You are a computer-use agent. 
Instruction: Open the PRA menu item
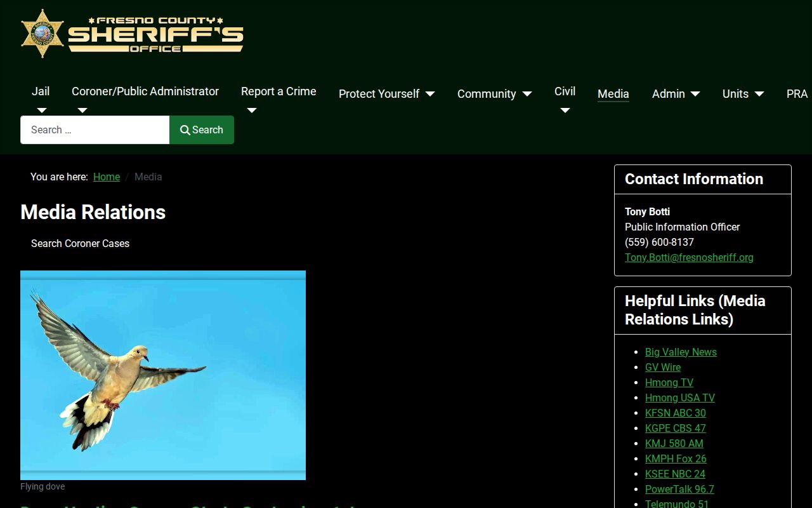(x=797, y=94)
